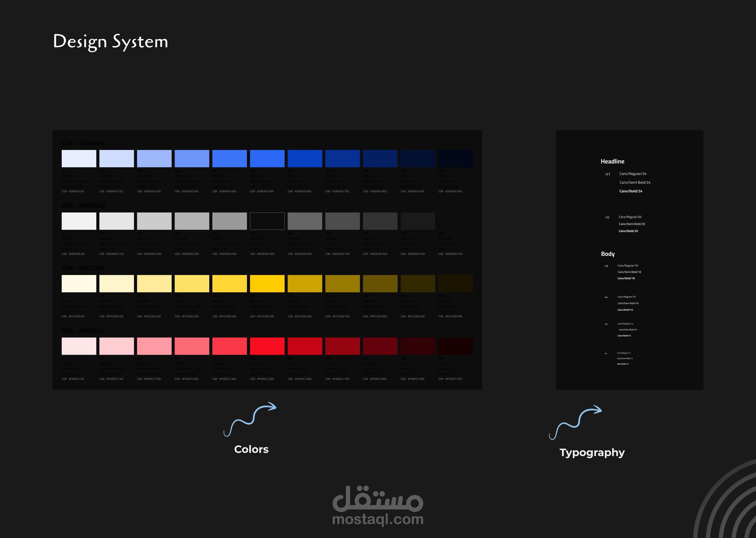Select the #2B69F6/500 blue swatch

click(x=267, y=158)
